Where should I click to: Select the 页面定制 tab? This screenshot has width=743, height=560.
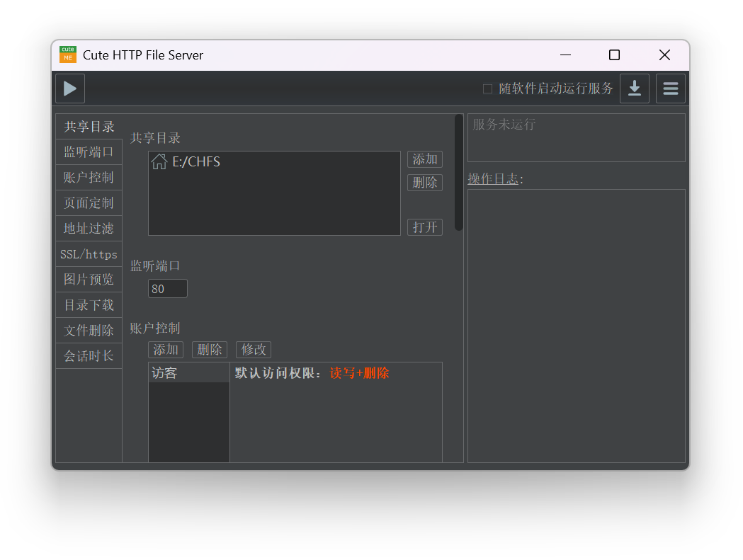pyautogui.click(x=89, y=202)
